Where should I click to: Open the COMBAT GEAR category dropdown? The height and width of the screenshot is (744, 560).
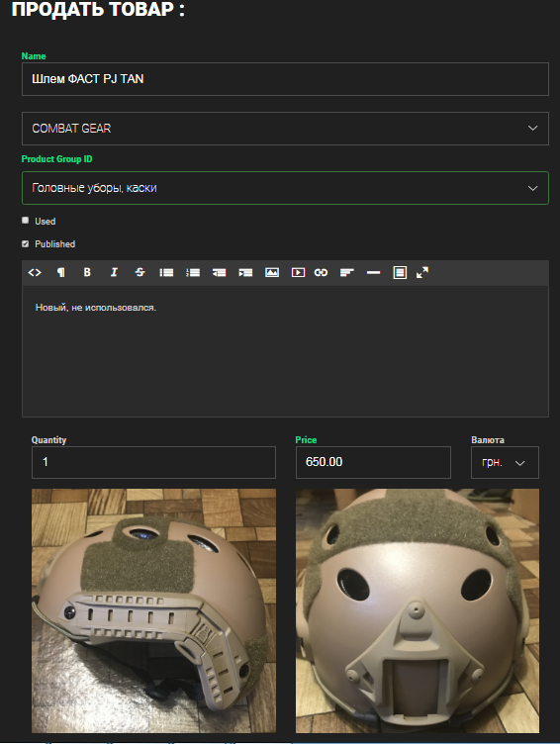[x=285, y=129]
